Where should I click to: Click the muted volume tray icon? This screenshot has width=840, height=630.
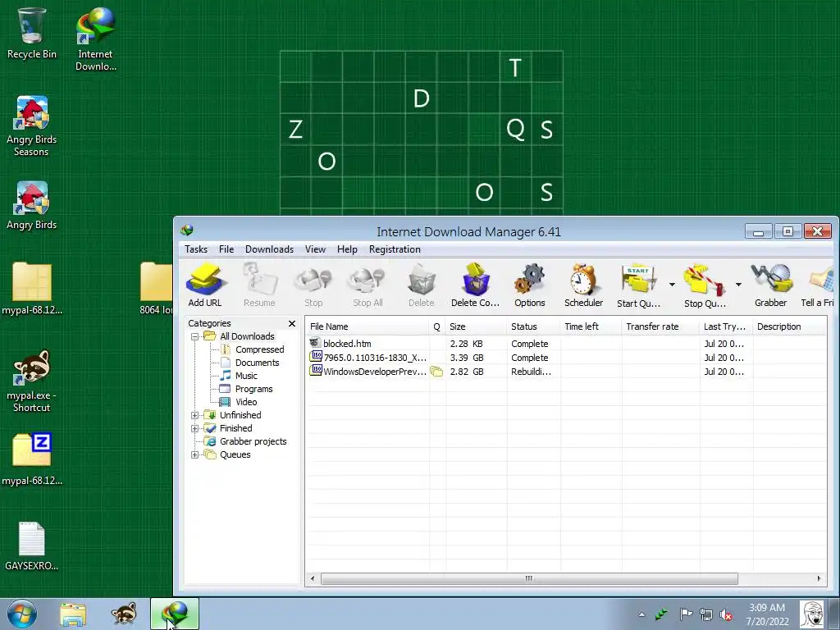pyautogui.click(x=726, y=614)
